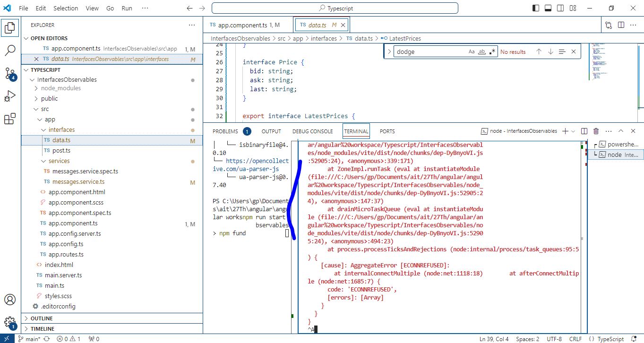Open the Selection menu
The height and width of the screenshot is (343, 644).
(x=66, y=8)
